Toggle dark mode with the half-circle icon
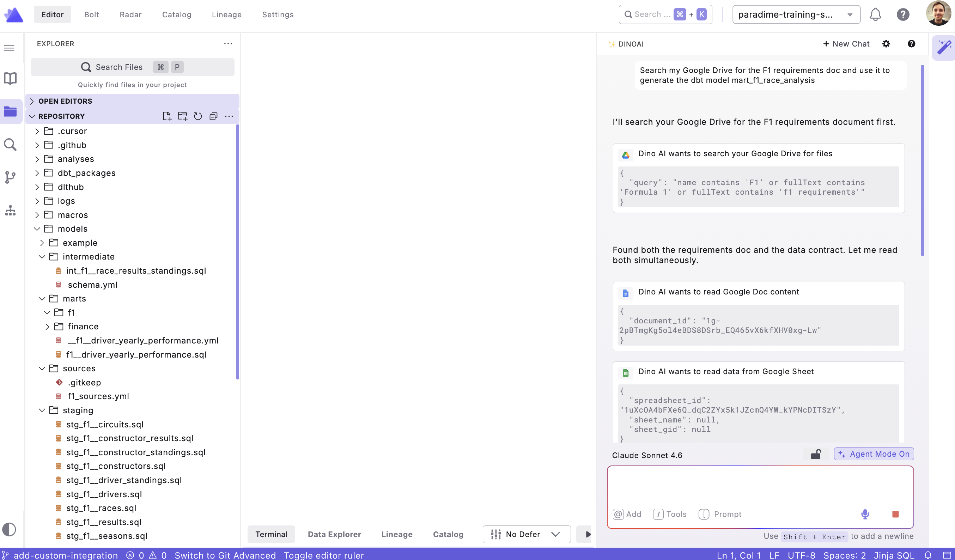Image resolution: width=955 pixels, height=560 pixels. [9, 529]
